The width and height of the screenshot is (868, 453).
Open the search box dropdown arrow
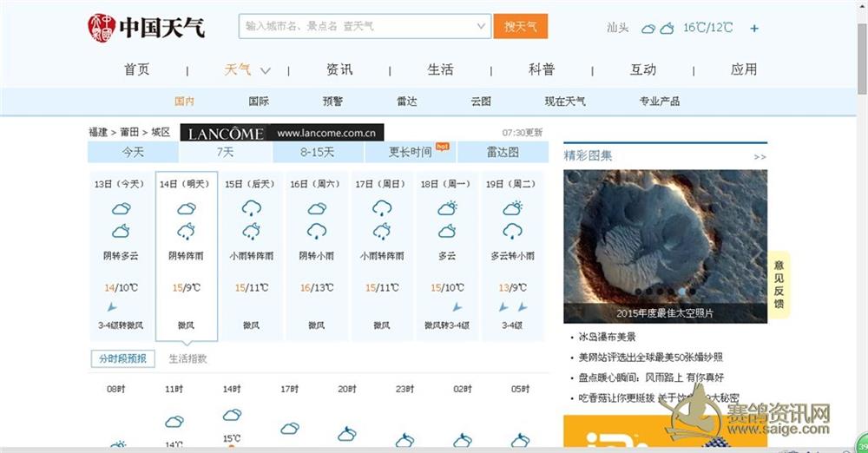(x=482, y=26)
